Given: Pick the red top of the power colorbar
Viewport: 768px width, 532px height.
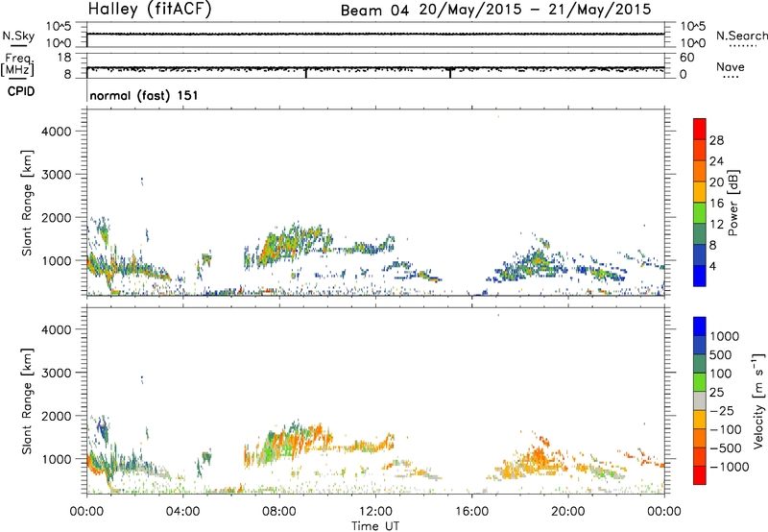Looking at the screenshot, I should pos(700,129).
